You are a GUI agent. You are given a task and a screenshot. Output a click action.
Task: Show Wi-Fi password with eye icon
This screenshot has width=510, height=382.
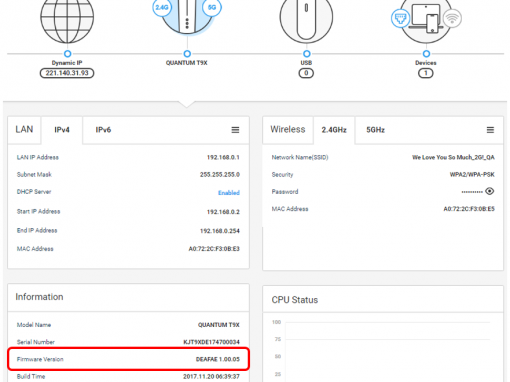(x=489, y=191)
